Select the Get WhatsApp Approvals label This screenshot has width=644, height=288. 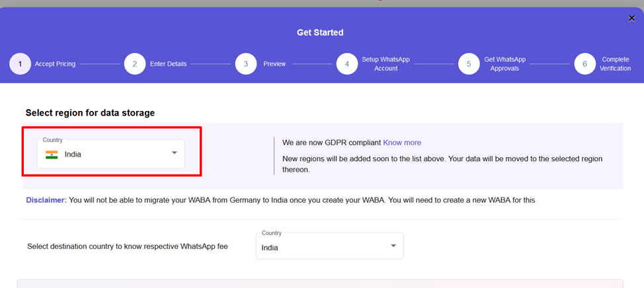pyautogui.click(x=504, y=64)
